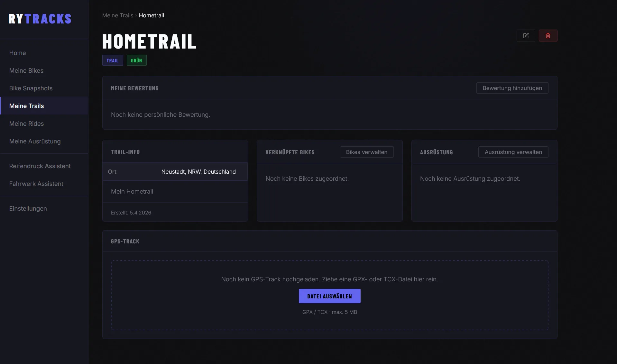Click the RYTRACKS logo
617x364 pixels.
[x=40, y=19]
